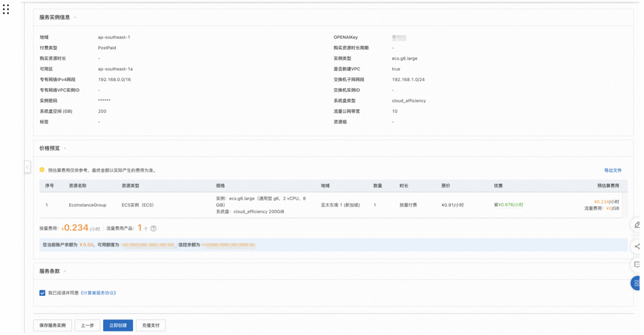This screenshot has width=644, height=335.
Task: Click the 规格 column header
Action: click(x=220, y=186)
